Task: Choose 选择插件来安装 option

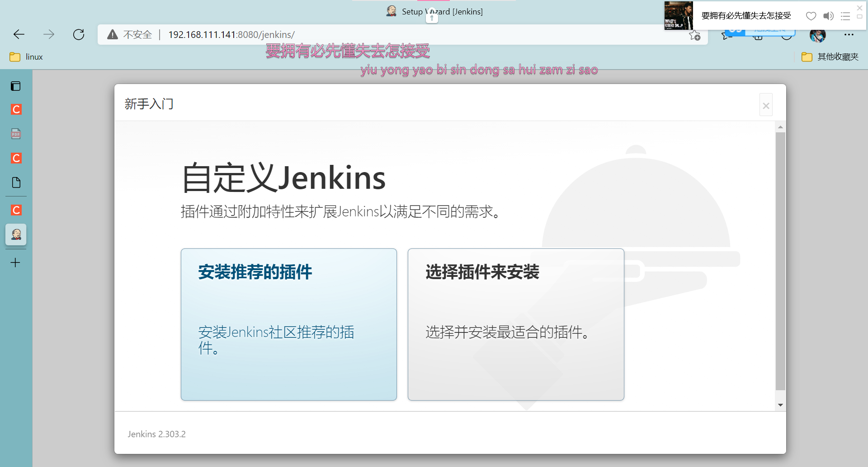Action: coord(516,324)
